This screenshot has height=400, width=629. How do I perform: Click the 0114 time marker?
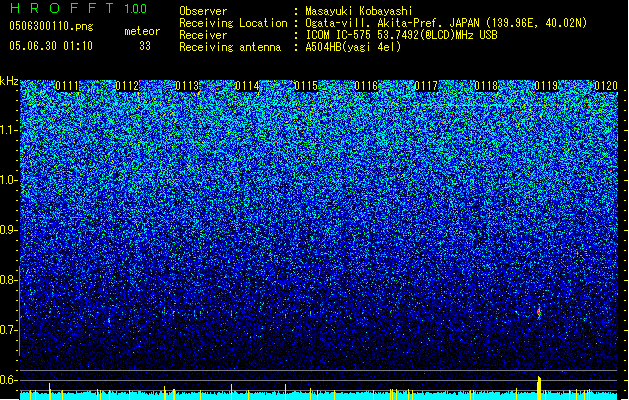tap(247, 86)
